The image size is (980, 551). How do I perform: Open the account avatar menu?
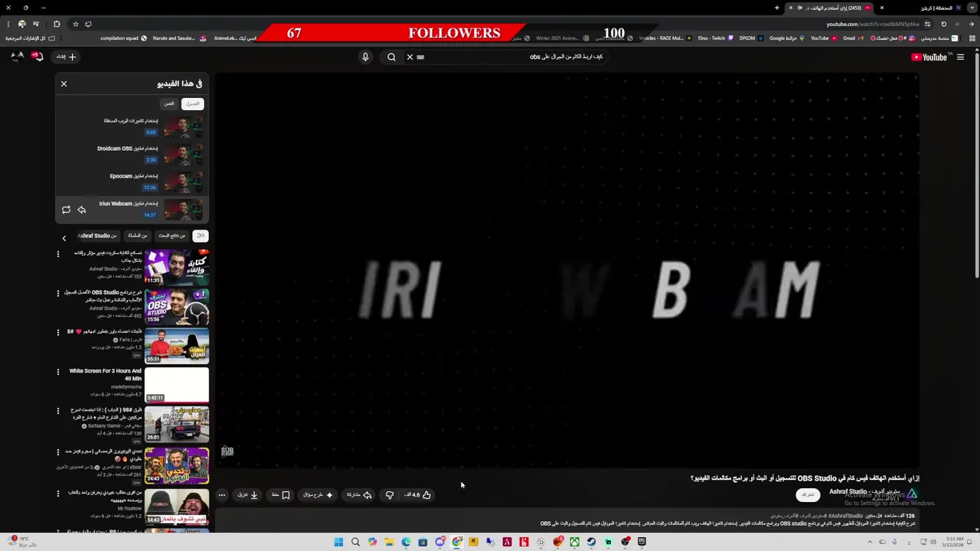[x=17, y=57]
